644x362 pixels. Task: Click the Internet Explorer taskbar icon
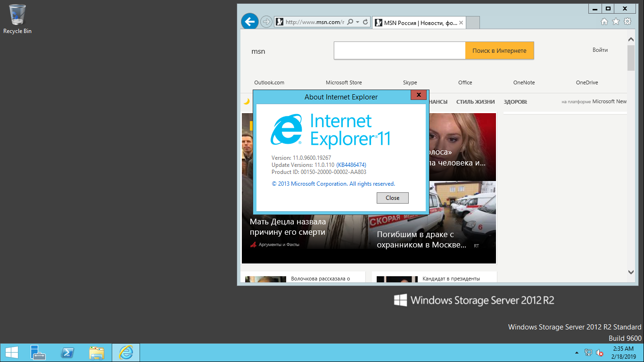click(x=126, y=353)
